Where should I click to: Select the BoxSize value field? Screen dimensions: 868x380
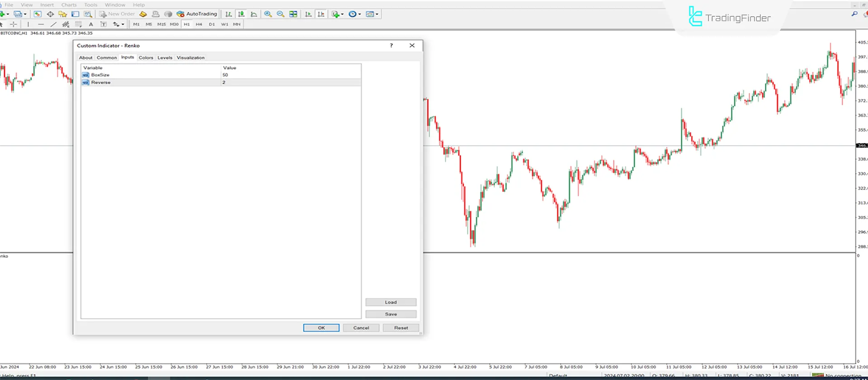[x=290, y=75]
